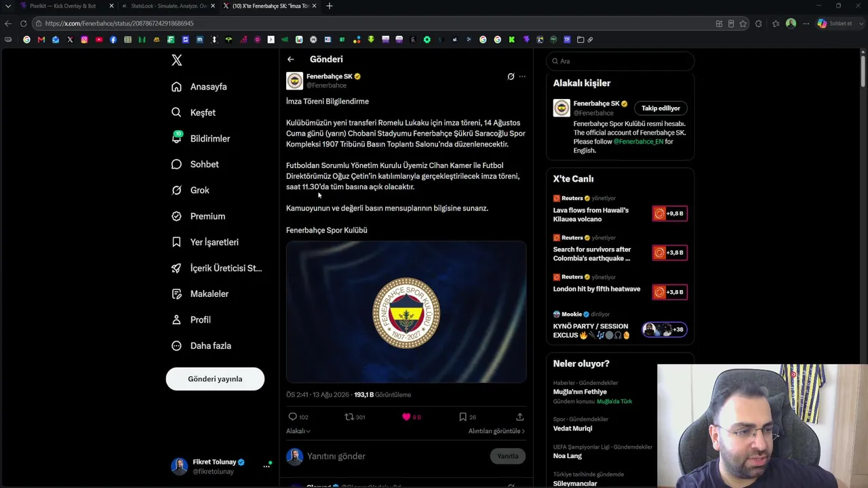This screenshot has width=868, height=488.
Task: Open a new browser tab
Action: pos(330,6)
